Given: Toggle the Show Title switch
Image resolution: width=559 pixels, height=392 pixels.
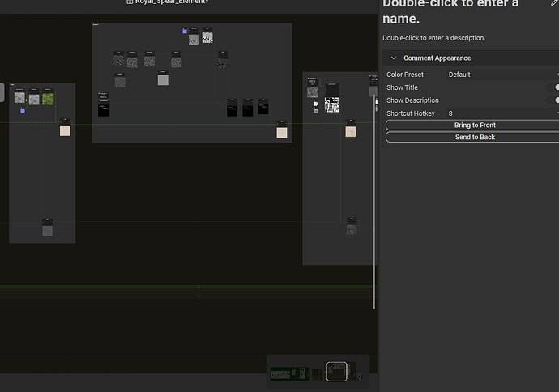Looking at the screenshot, I should pos(557,87).
